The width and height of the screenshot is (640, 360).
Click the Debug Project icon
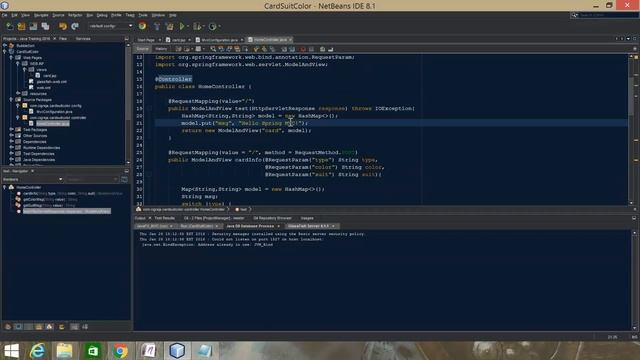click(x=197, y=27)
